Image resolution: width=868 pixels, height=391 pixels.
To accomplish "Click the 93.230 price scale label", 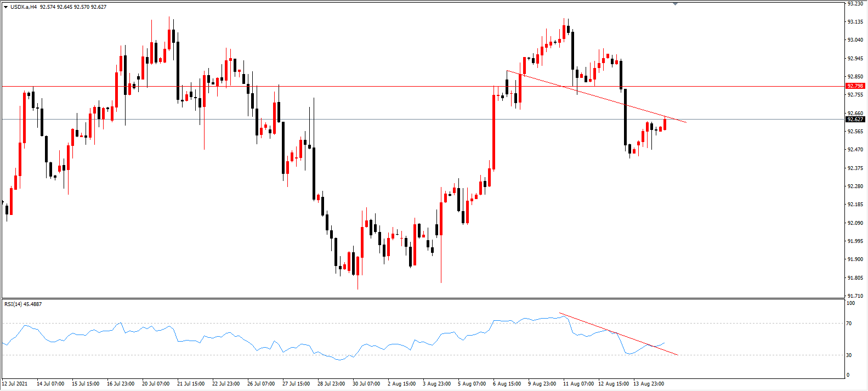I will pos(855,3).
